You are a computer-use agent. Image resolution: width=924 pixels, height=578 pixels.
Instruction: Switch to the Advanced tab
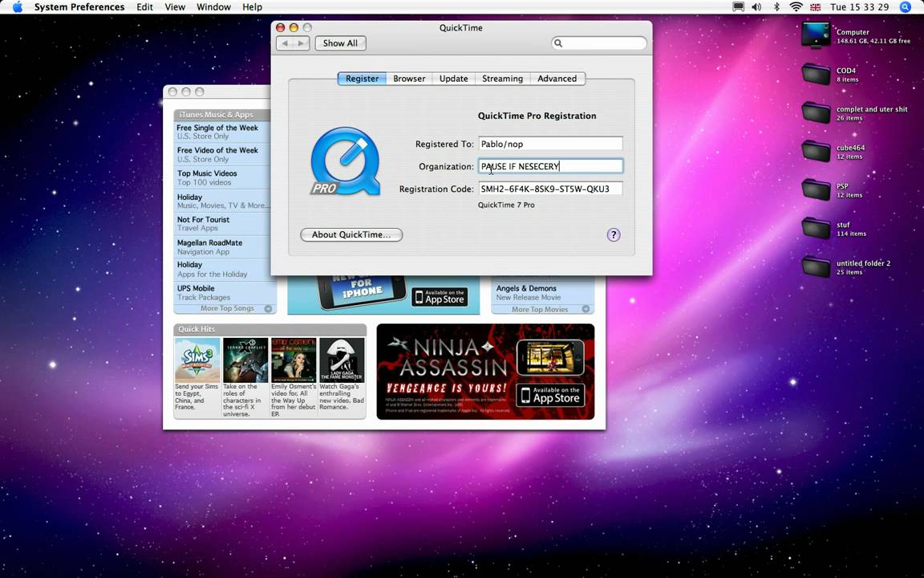pos(557,79)
